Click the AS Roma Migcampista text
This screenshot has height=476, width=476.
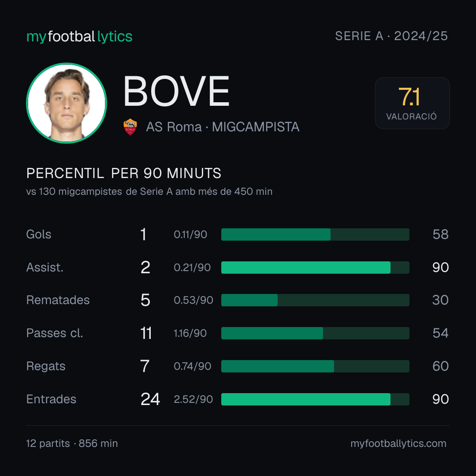click(223, 127)
